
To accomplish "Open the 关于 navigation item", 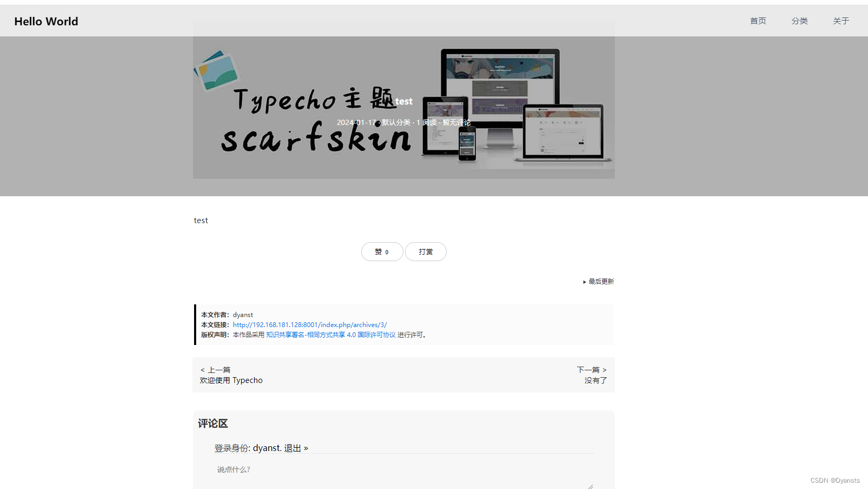I will (841, 21).
